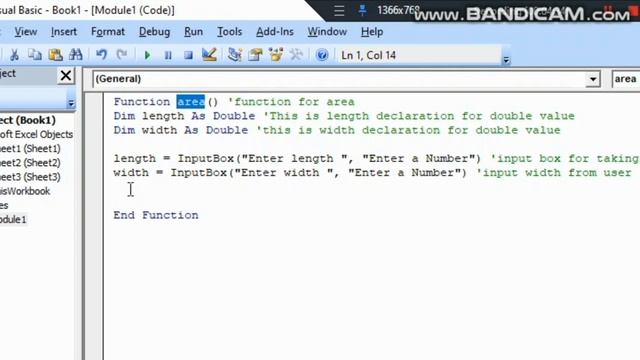This screenshot has height=360, width=640.
Task: Click the Copy icon in toolbar
Action: [35, 55]
